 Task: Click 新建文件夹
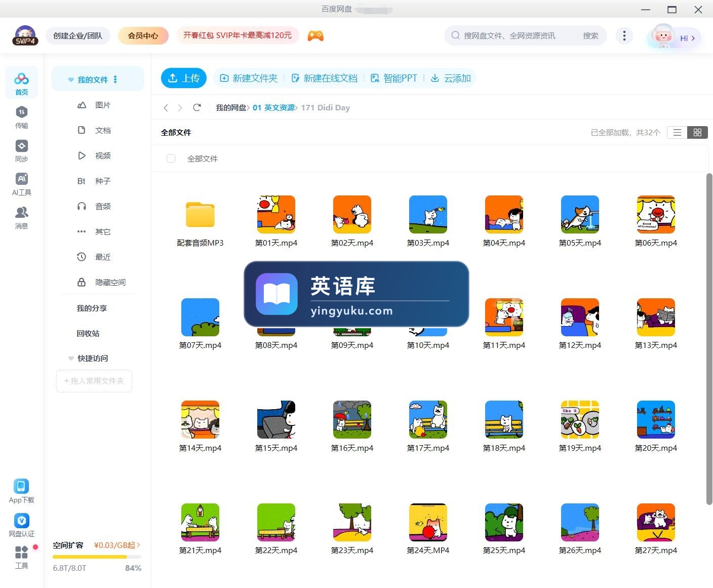[249, 78]
